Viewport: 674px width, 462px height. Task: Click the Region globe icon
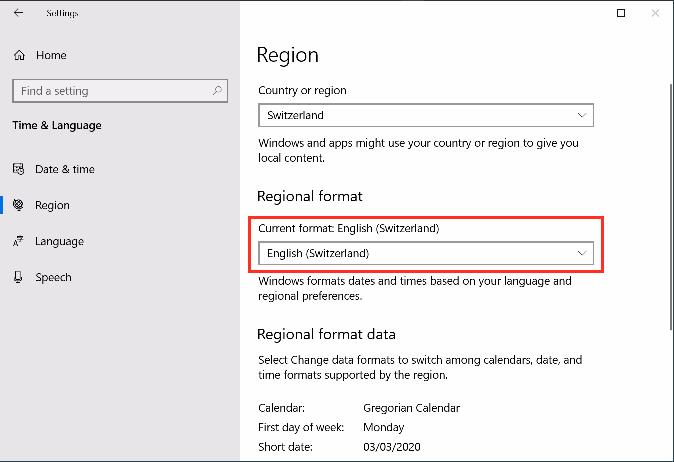(x=19, y=205)
